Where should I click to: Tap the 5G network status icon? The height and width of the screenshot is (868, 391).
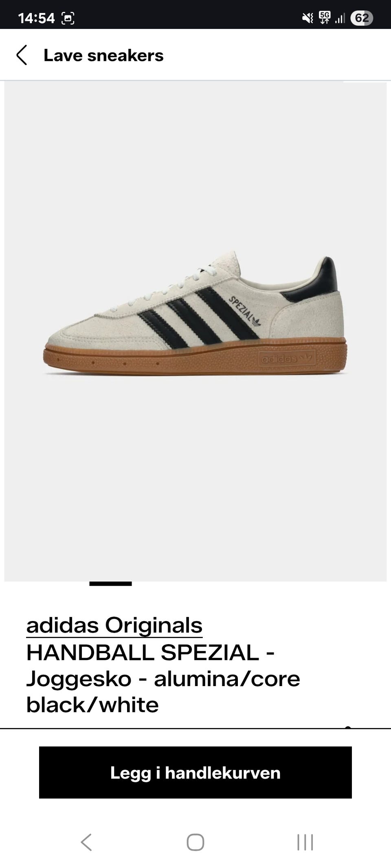pos(325,18)
